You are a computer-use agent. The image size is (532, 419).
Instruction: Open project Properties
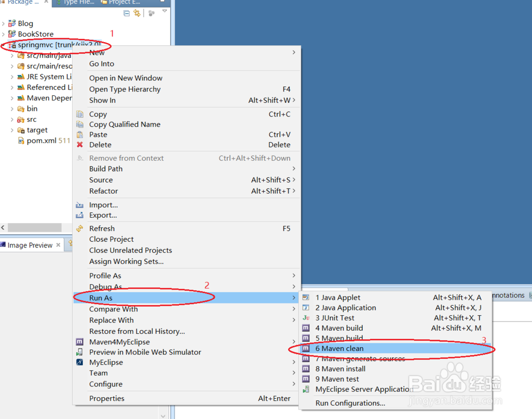coord(187,399)
